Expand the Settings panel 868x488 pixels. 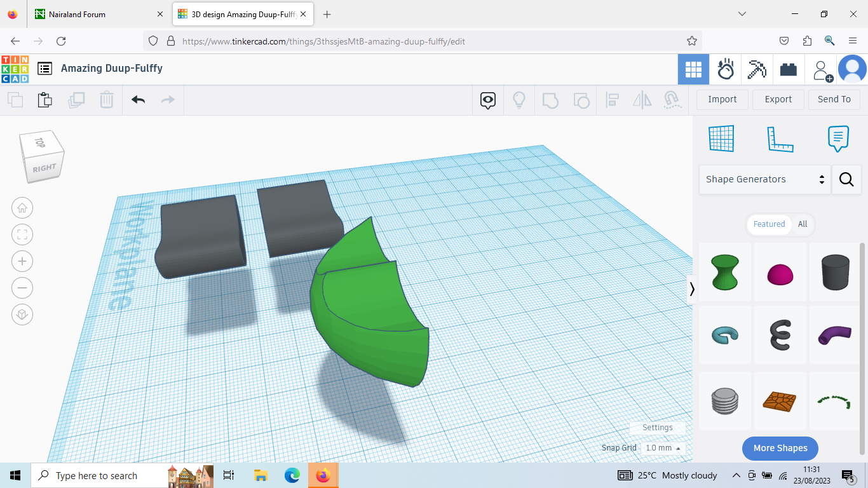[658, 428]
